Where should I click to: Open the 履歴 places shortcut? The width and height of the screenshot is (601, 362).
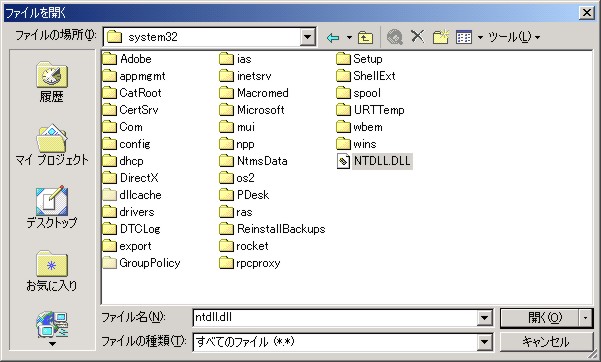tap(52, 82)
